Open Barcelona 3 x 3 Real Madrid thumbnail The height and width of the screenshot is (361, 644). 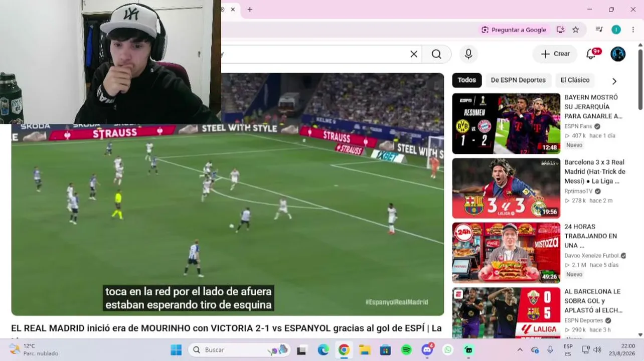(506, 189)
